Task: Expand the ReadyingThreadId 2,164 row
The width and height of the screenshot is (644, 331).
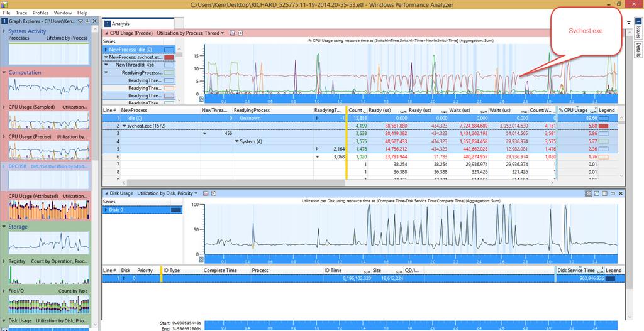Action: point(317,149)
